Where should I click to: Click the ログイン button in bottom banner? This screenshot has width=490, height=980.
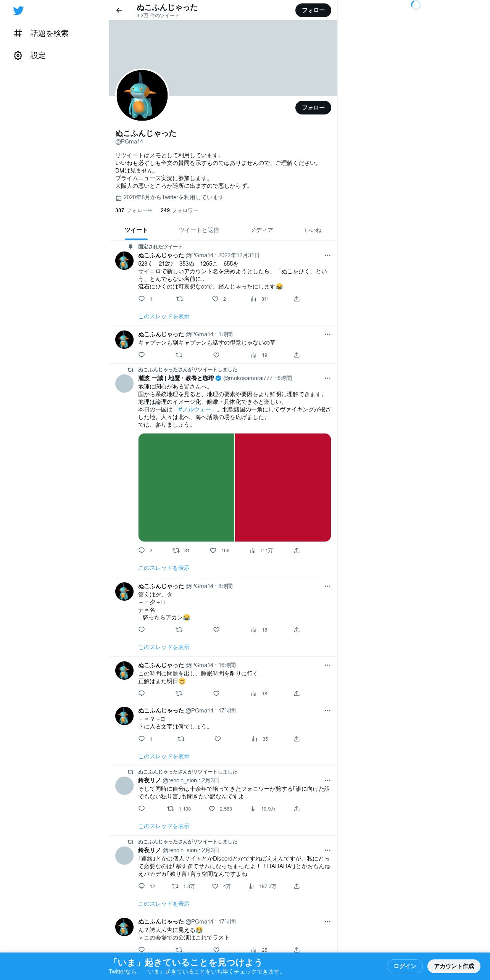[x=405, y=966]
